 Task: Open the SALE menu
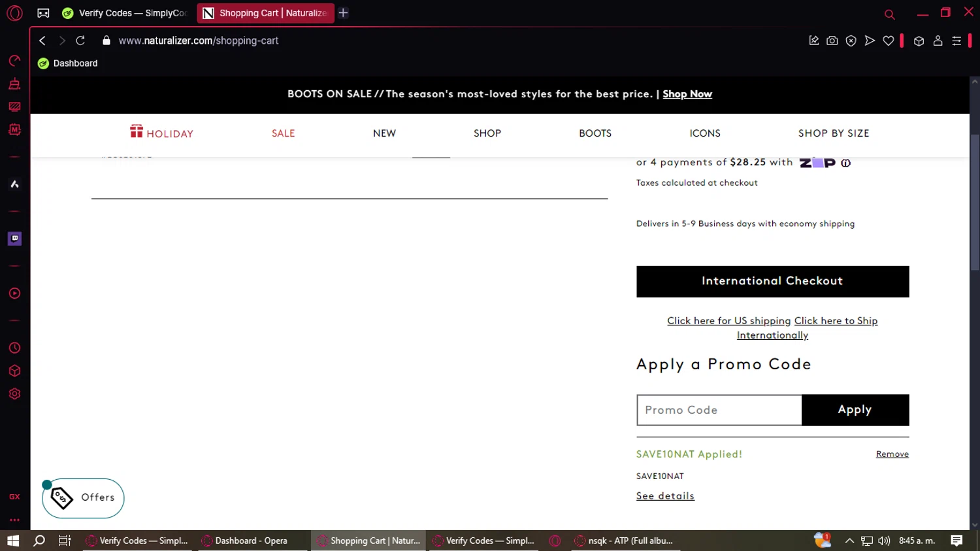284,133
